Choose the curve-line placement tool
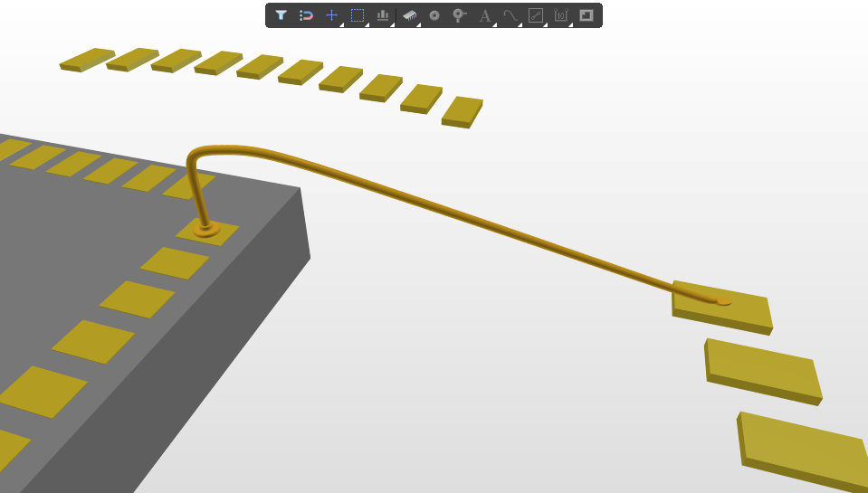The width and height of the screenshot is (868, 493). [510, 15]
